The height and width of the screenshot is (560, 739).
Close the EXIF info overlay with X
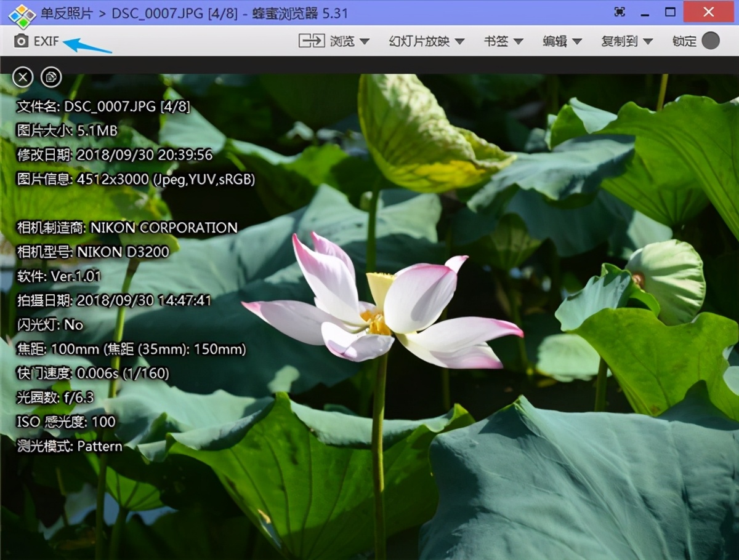(23, 77)
